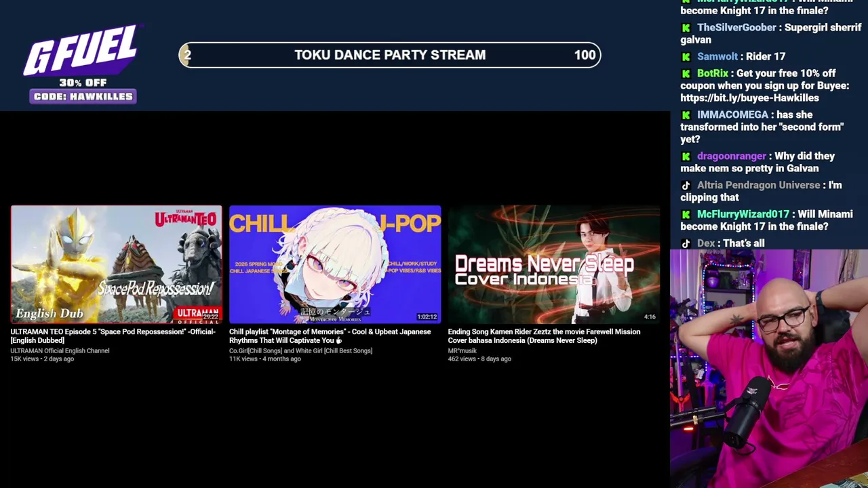The image size is (868, 488).
Task: Select the Kick badge beside dragoonranger
Action: pyautogui.click(x=686, y=157)
